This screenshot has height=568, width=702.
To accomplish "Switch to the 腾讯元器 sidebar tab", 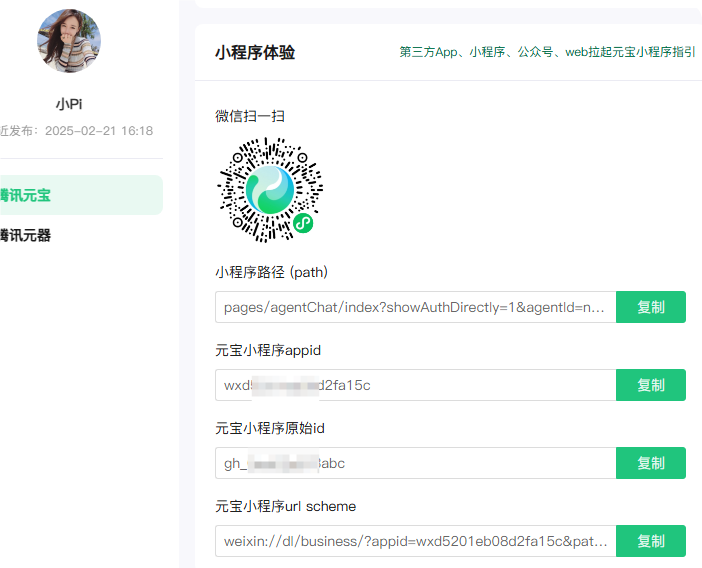I will pyautogui.click(x=26, y=236).
